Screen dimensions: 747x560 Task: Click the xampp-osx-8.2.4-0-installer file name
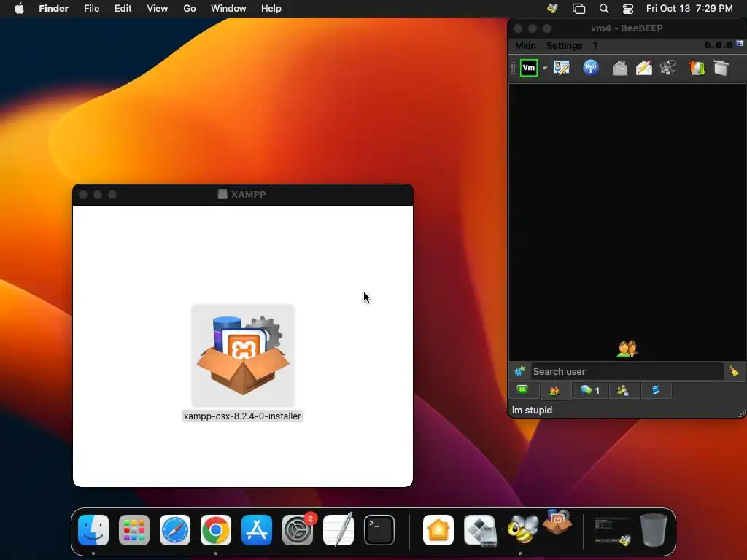[242, 416]
